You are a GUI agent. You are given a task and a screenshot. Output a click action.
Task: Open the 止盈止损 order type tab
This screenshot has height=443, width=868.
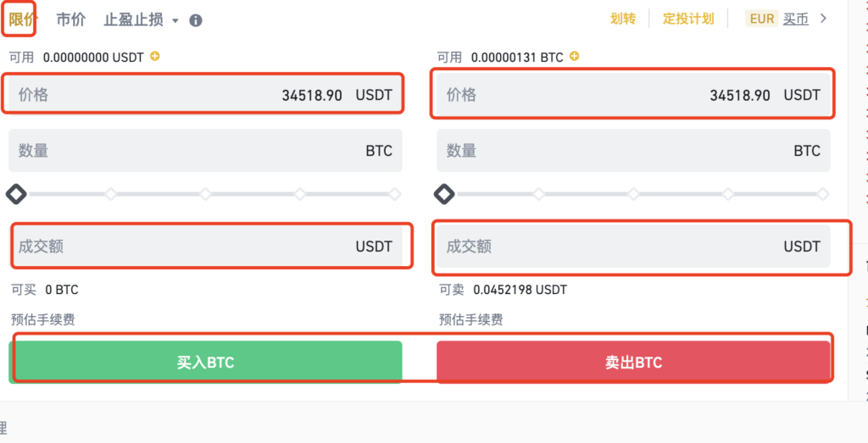[133, 20]
